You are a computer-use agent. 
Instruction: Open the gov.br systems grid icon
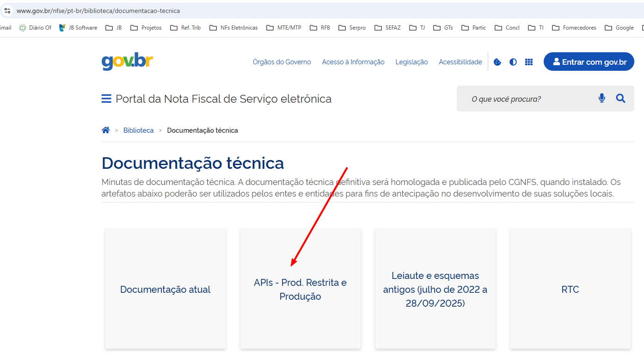(x=529, y=62)
